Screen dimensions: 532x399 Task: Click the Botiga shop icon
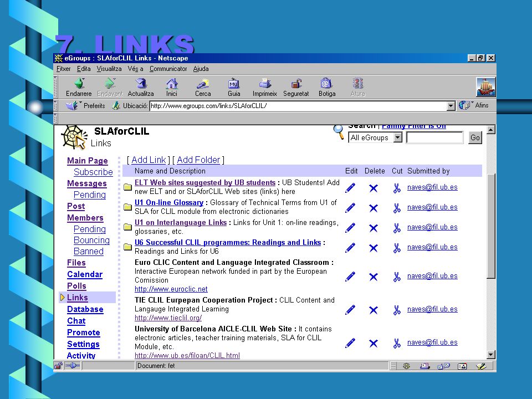tap(327, 87)
